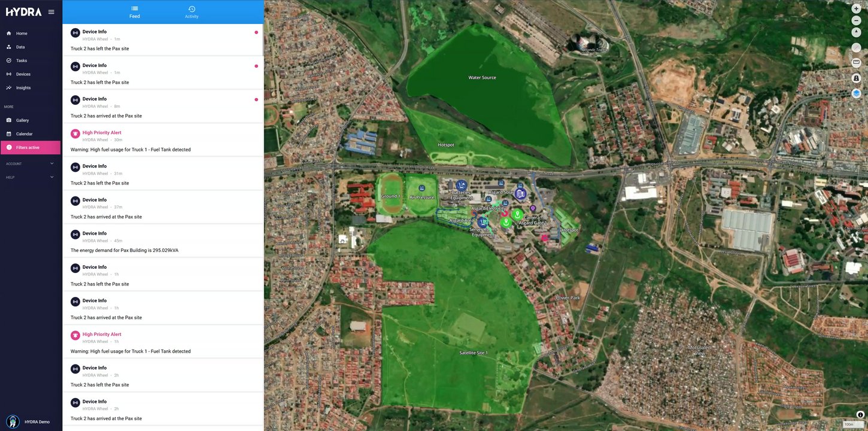Click the Batteries Equipment map marker
Viewport: 868px width, 431px height.
pyautogui.click(x=461, y=186)
